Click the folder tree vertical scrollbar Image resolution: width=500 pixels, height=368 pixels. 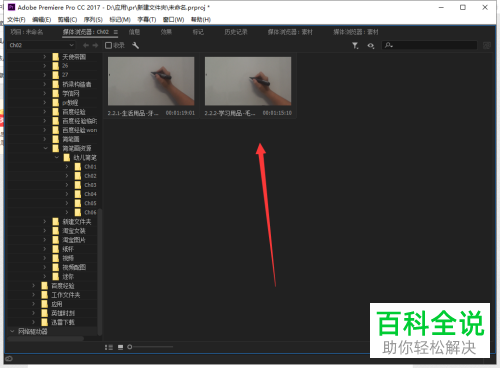point(100,272)
